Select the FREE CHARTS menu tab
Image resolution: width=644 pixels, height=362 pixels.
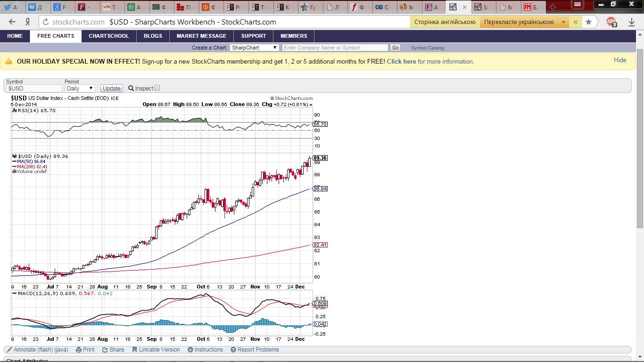(x=56, y=36)
